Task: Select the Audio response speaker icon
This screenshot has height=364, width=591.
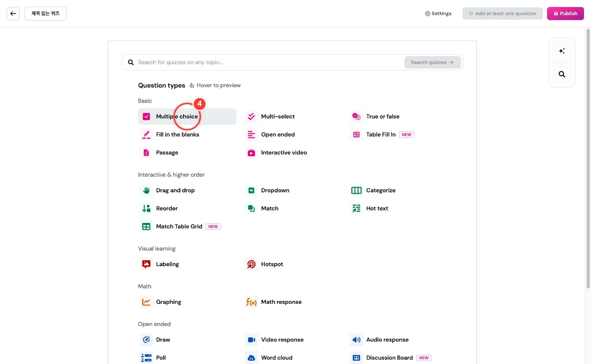Action: tap(356, 340)
